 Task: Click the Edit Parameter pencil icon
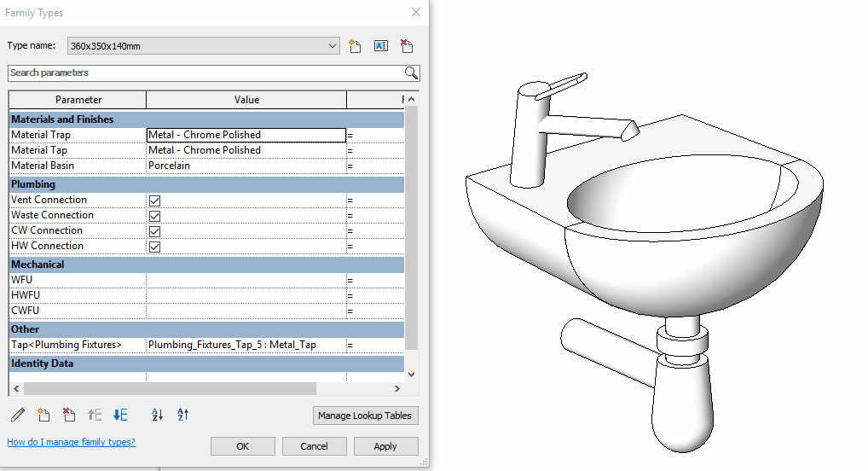click(x=18, y=415)
